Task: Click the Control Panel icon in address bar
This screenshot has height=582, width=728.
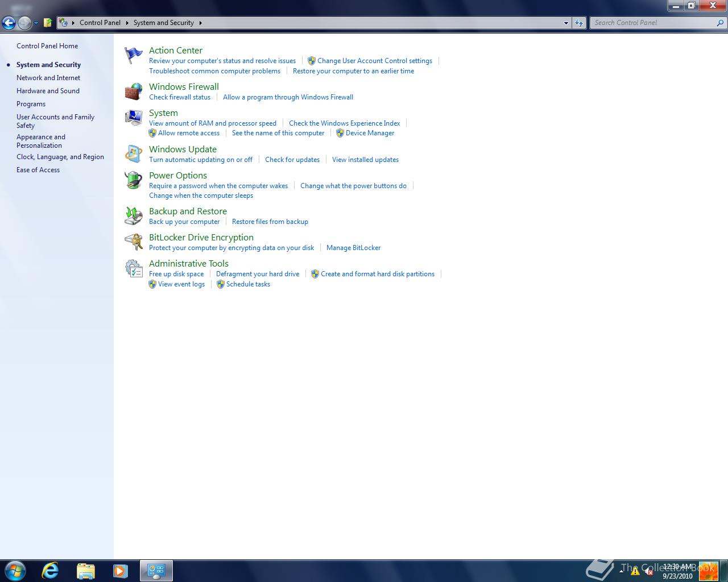Action: click(64, 23)
